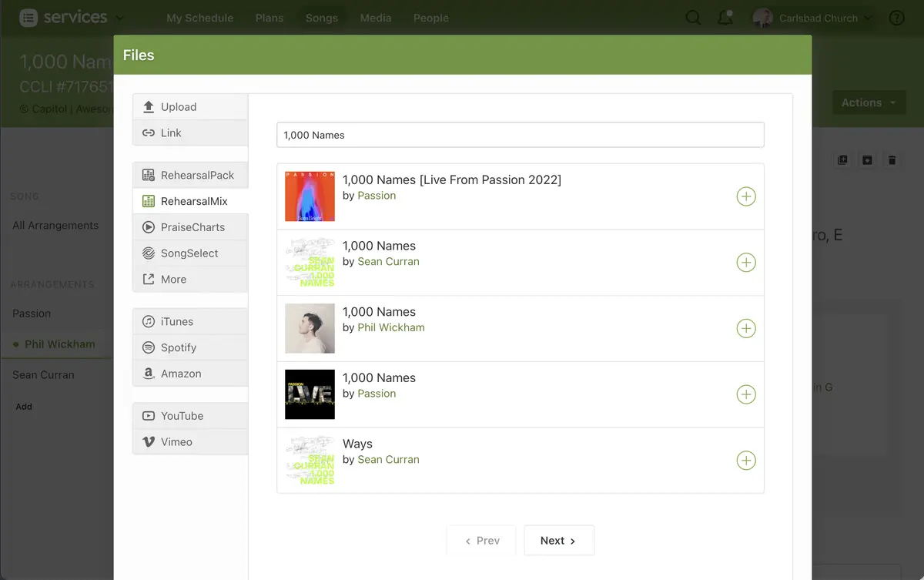924x580 pixels.
Task: Add 1,000 Names Live From Passion 2022
Action: [746, 196]
